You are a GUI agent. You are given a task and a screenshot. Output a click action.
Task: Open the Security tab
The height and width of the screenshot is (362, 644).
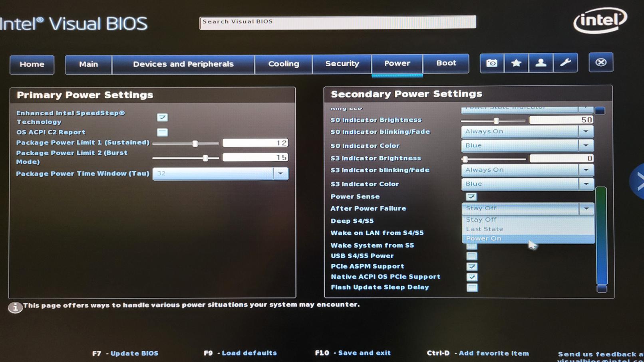pyautogui.click(x=342, y=63)
